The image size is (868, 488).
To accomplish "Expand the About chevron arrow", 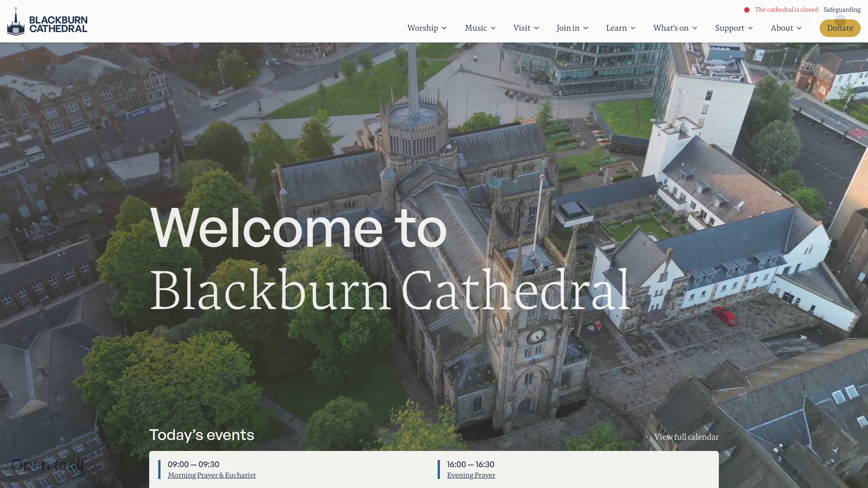I will (x=799, y=28).
